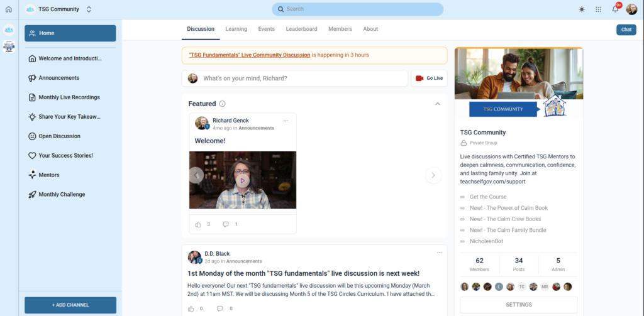
Task: Select the first community icon in left rail
Action: click(9, 30)
